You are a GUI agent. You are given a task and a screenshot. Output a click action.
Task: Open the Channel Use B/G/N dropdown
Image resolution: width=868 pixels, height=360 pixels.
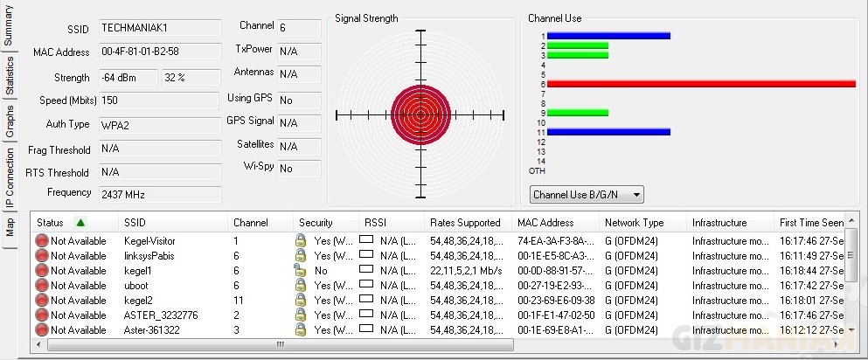coord(587,194)
